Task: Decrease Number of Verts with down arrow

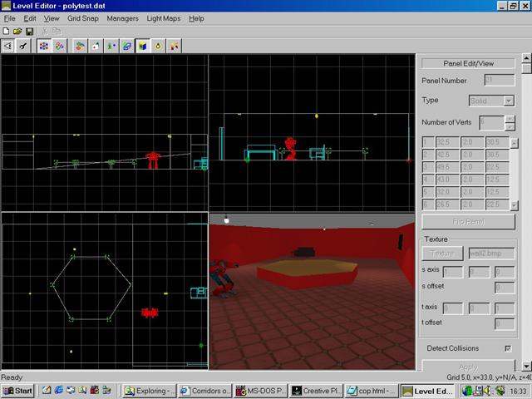Action: [510, 127]
